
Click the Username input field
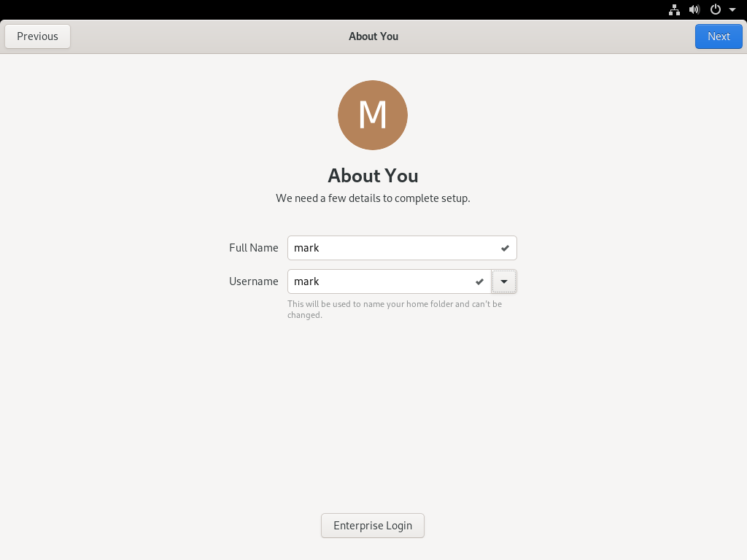pyautogui.click(x=390, y=281)
